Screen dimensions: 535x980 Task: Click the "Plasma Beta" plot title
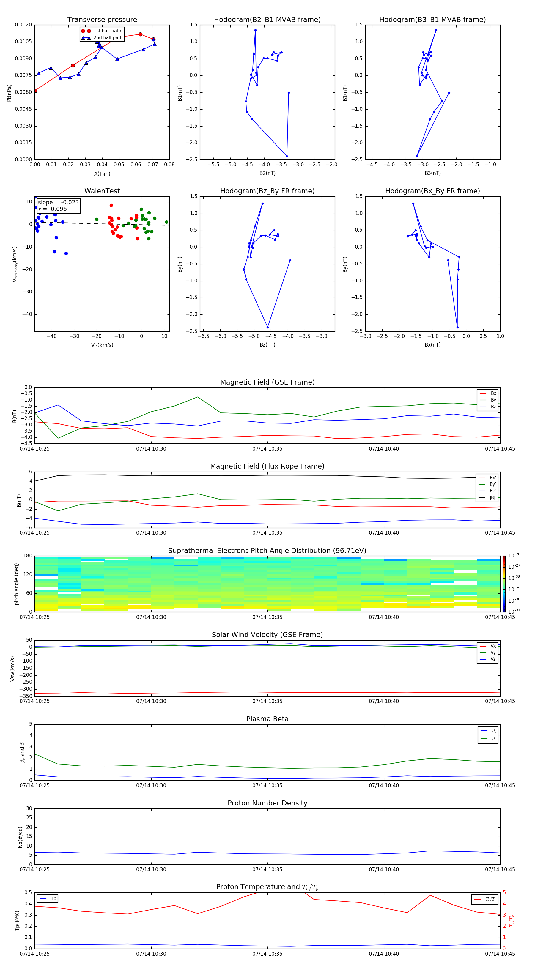(x=267, y=719)
